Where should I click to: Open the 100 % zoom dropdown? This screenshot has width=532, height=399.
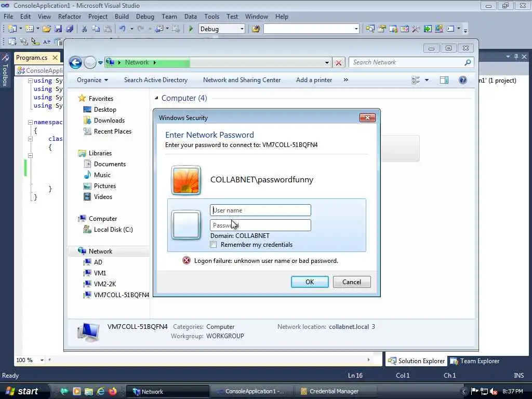(x=42, y=360)
